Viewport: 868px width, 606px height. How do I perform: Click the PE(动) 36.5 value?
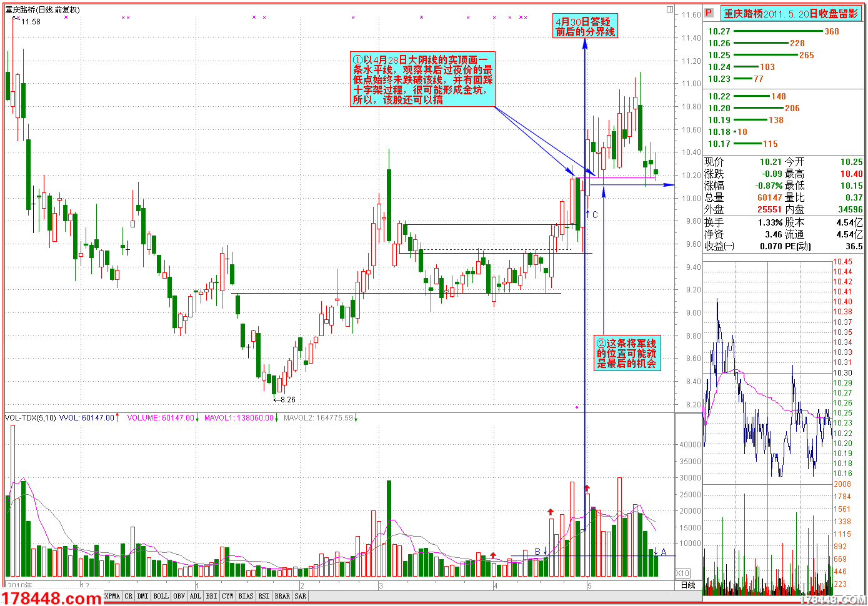pyautogui.click(x=854, y=246)
